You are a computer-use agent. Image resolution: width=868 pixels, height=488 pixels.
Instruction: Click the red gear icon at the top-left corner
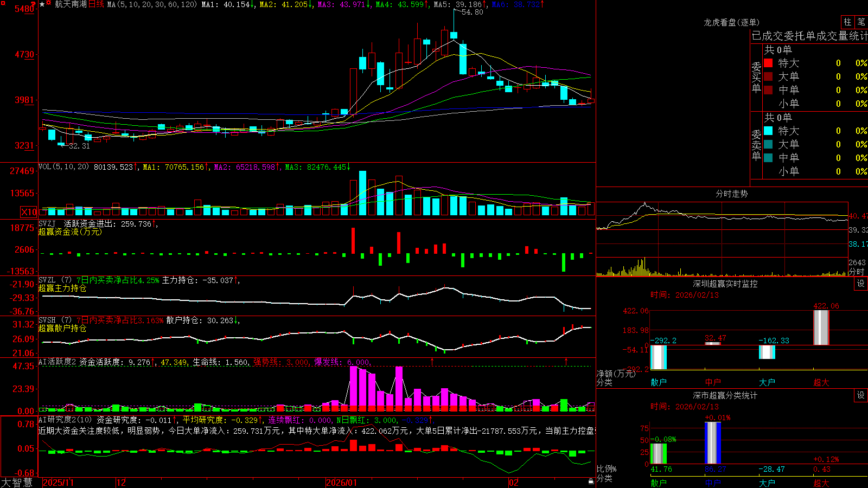pyautogui.click(x=3, y=3)
